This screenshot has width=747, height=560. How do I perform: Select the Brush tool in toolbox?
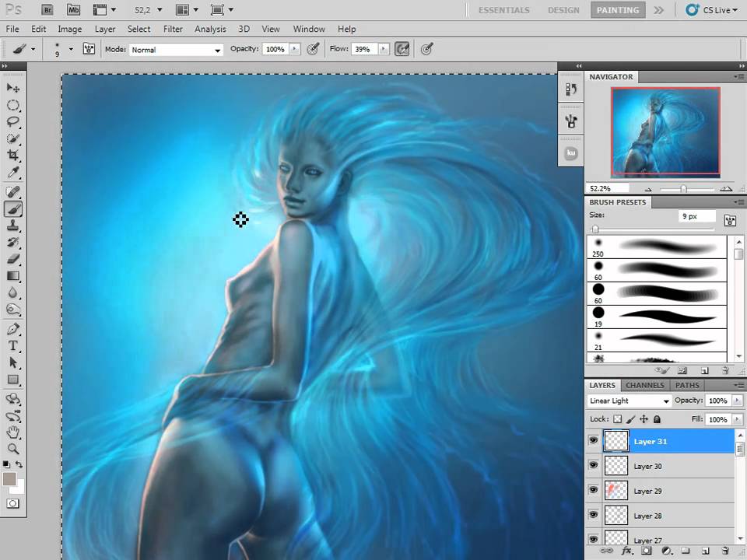[x=13, y=209]
